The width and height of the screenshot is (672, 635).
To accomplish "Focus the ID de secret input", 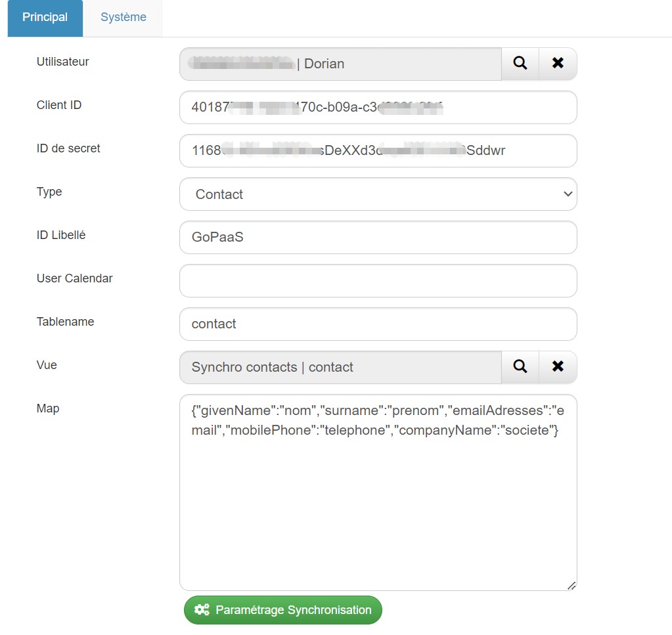I will tap(378, 150).
